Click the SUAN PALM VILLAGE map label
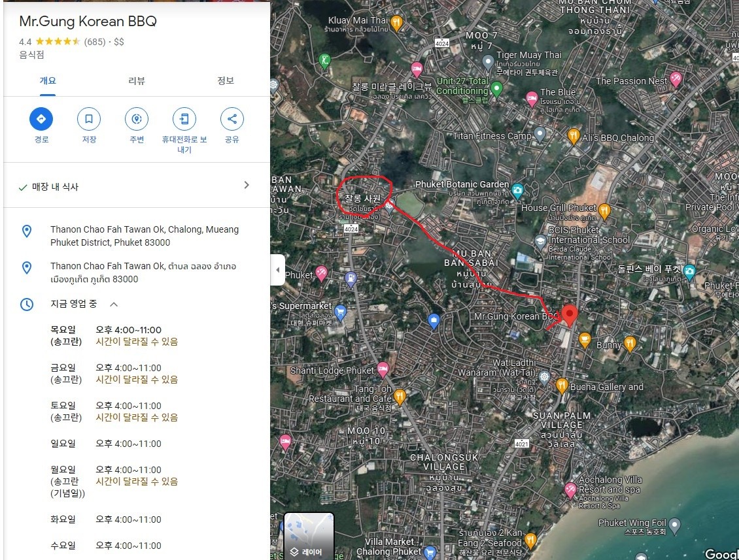This screenshot has width=739, height=560. [x=561, y=429]
